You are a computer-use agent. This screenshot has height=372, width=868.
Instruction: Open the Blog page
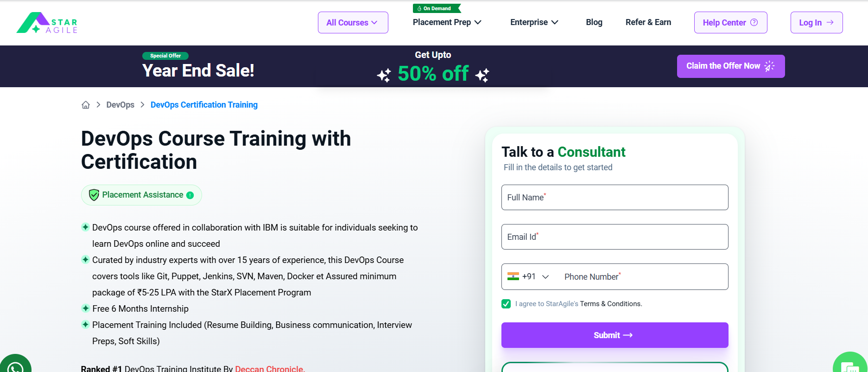coord(594,22)
